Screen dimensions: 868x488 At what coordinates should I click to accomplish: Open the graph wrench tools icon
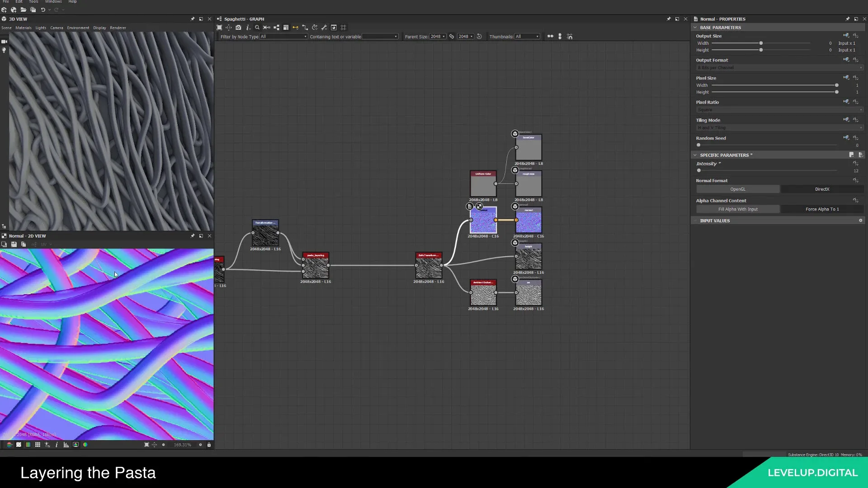click(x=324, y=28)
